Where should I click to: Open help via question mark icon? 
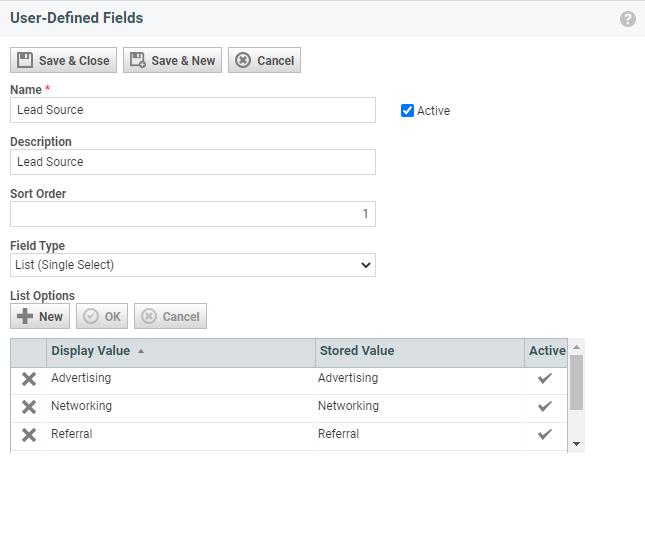click(628, 19)
